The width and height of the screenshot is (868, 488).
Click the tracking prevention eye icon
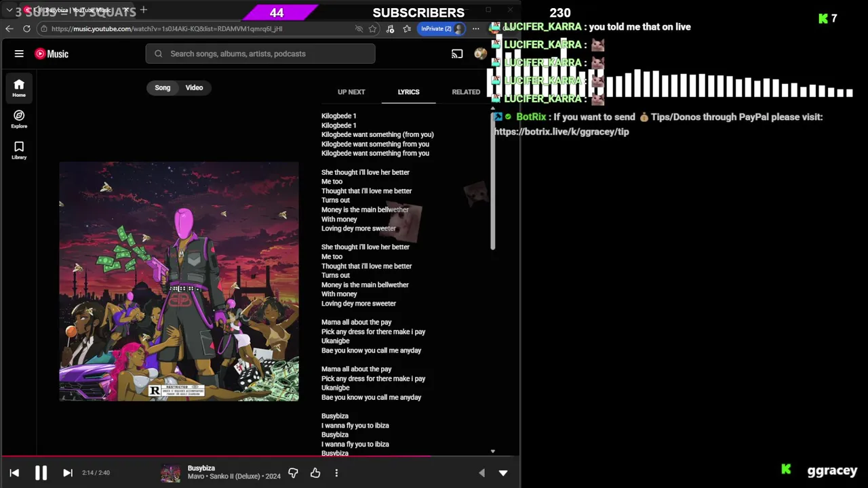coord(359,28)
